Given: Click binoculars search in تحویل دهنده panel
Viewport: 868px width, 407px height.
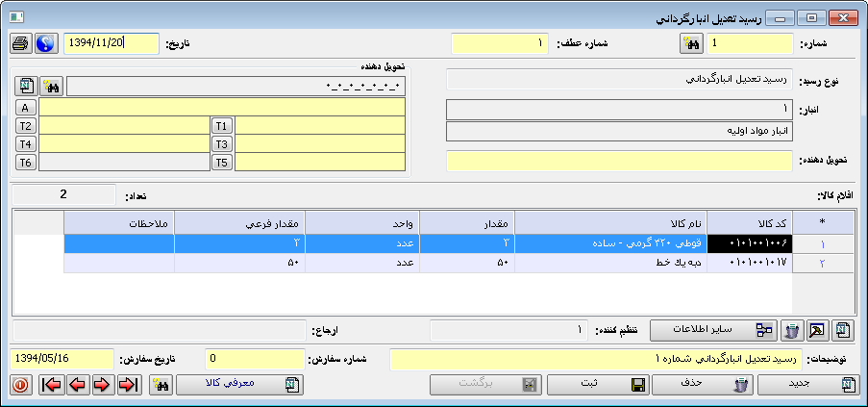Looking at the screenshot, I should (52, 87).
